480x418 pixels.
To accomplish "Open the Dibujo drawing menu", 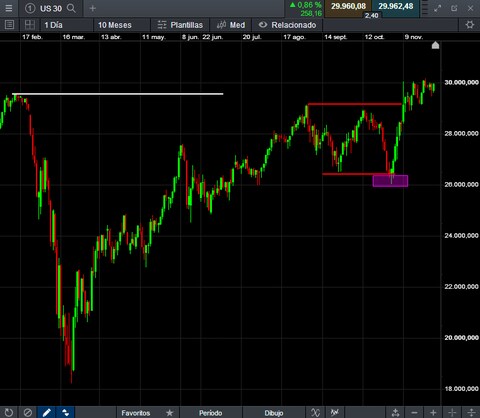I will (x=274, y=413).
